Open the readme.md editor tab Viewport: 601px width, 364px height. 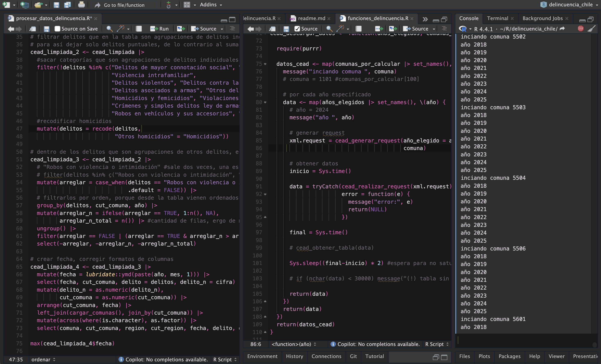(312, 18)
